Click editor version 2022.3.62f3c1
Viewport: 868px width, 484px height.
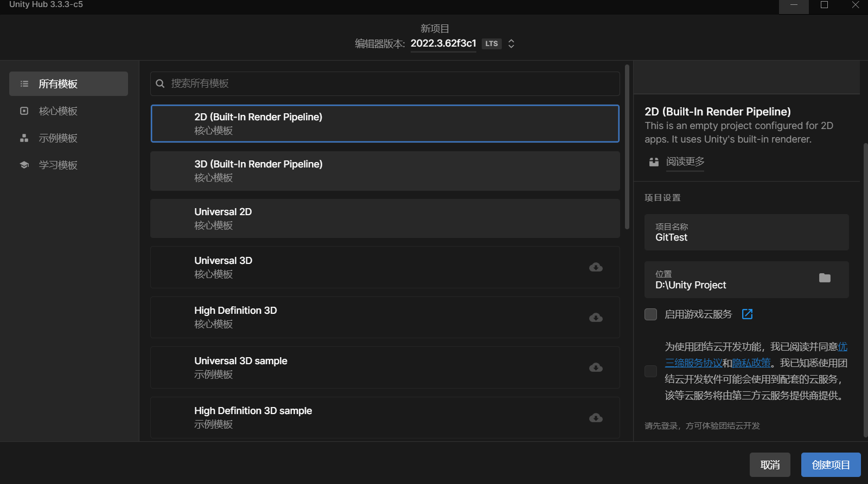tap(443, 43)
